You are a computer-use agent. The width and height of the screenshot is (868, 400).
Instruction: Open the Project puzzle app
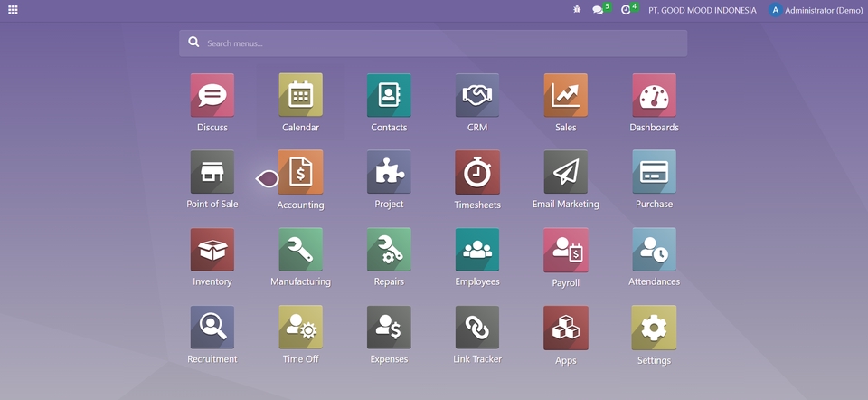coord(389,172)
